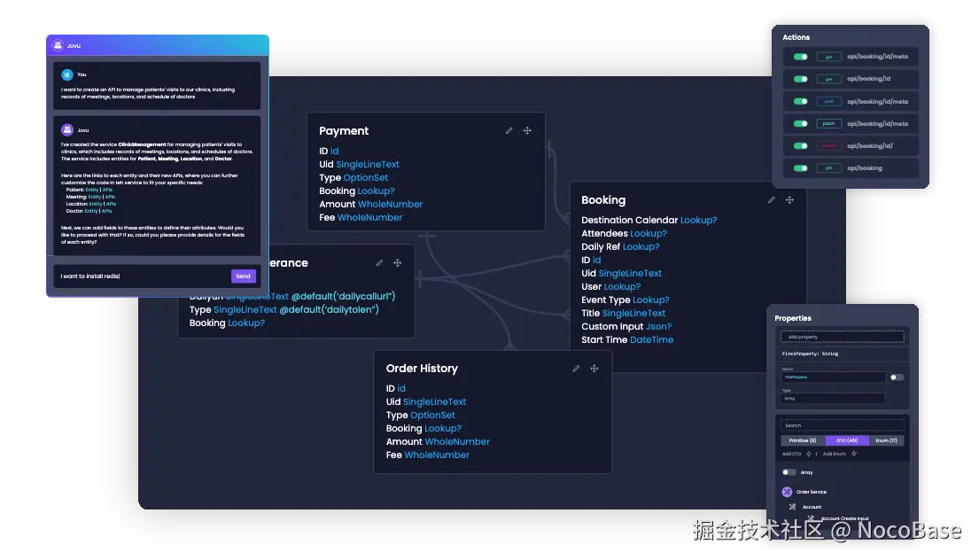Select the Enum (17) tab
Screen dimensions: 979x560
pos(886,440)
